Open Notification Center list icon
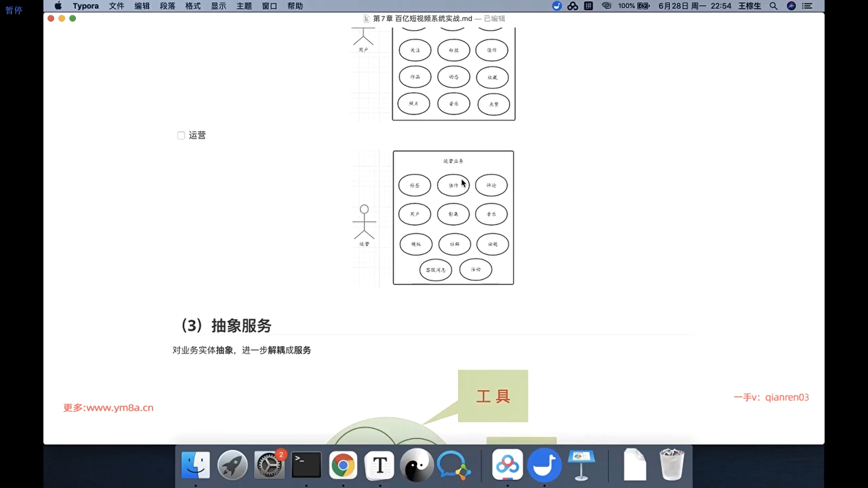 [807, 6]
